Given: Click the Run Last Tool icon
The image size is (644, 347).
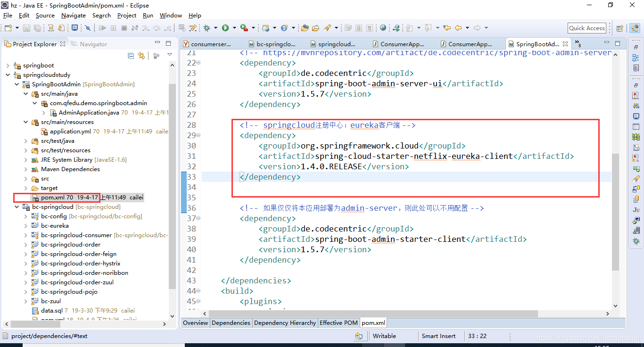Looking at the screenshot, I should point(244,28).
